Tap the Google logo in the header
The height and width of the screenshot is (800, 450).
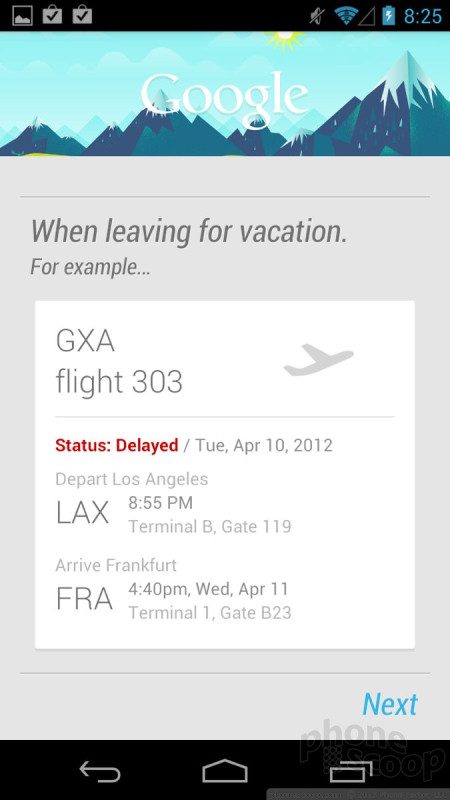point(224,97)
